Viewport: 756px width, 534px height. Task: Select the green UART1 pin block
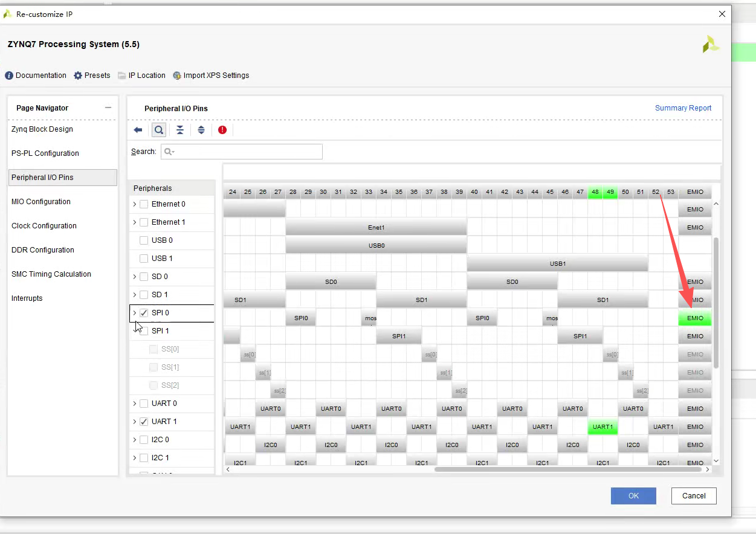point(603,427)
